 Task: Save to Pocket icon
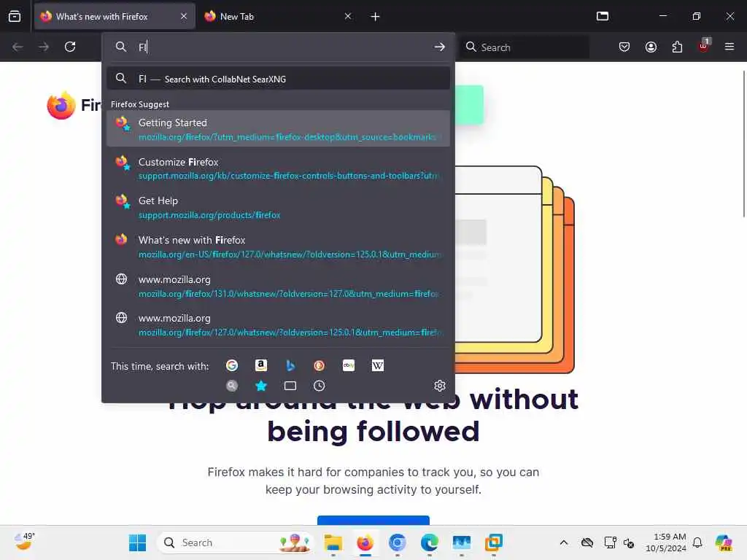click(x=624, y=47)
